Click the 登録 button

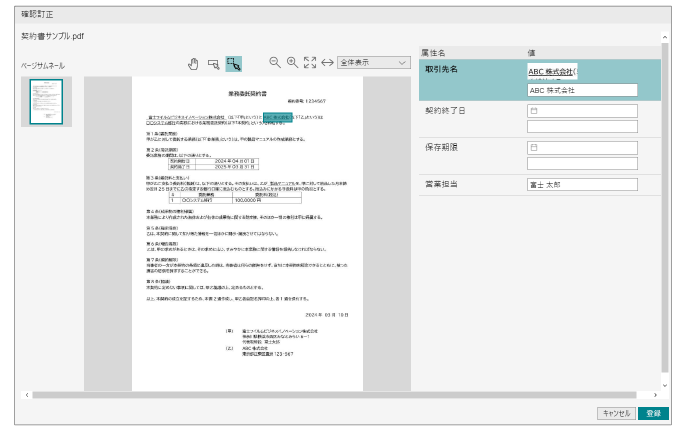click(x=653, y=413)
